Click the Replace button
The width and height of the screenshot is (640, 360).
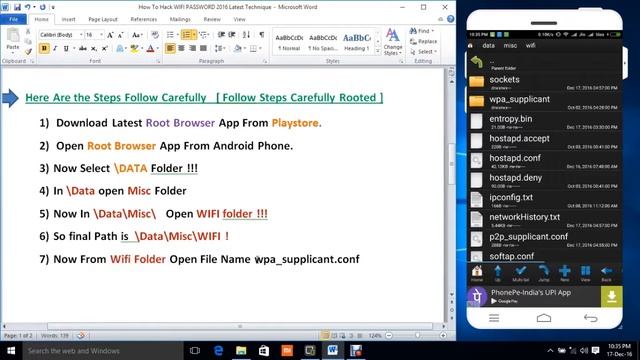pyautogui.click(x=424, y=42)
